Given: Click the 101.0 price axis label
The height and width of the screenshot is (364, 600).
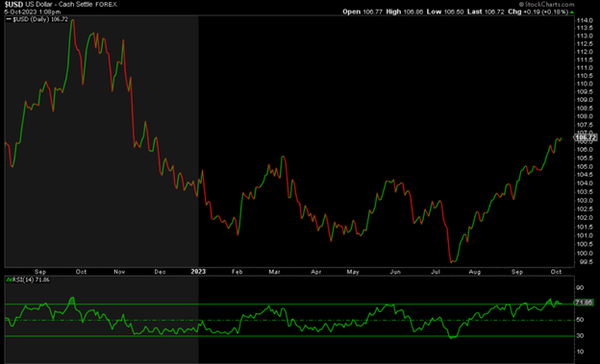Looking at the screenshot, I should (x=585, y=235).
